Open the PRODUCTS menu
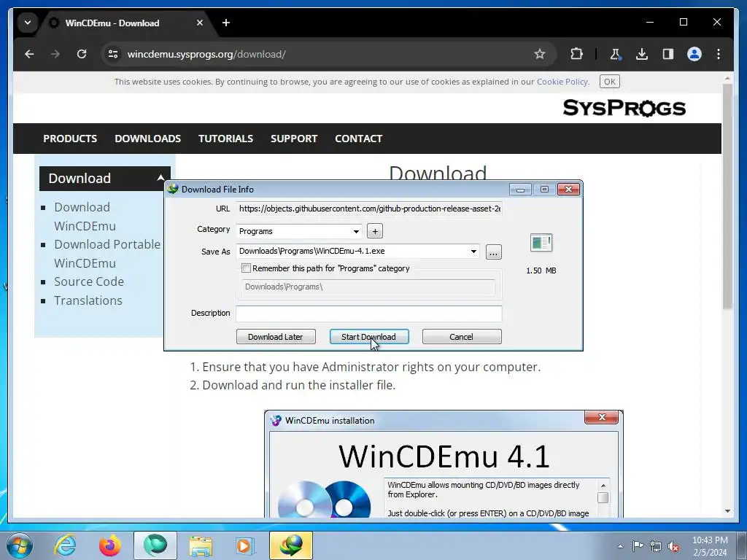The width and height of the screenshot is (747, 560). click(70, 139)
